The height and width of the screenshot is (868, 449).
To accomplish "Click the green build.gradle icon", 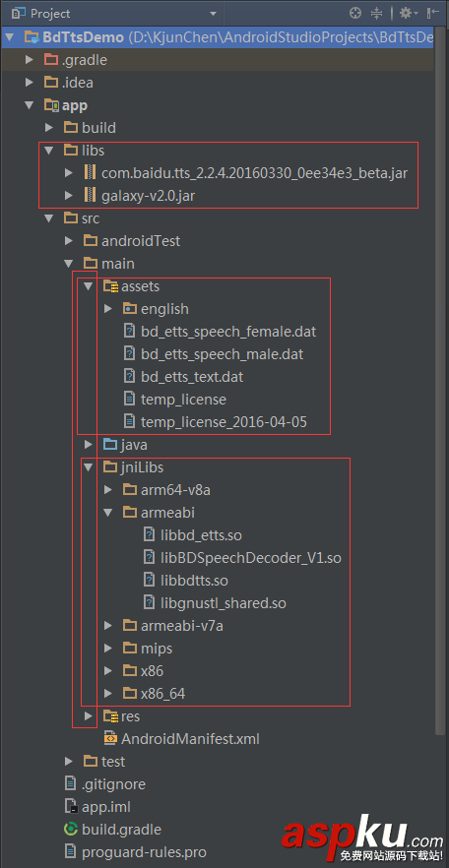I will pos(71,830).
